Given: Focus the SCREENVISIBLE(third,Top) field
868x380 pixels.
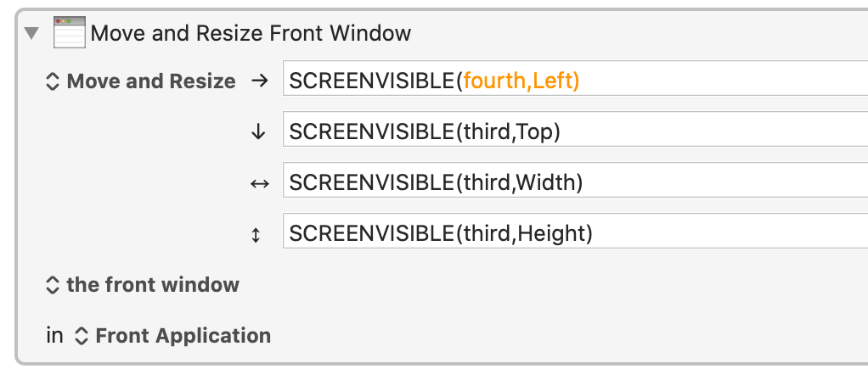Looking at the screenshot, I should (575, 129).
